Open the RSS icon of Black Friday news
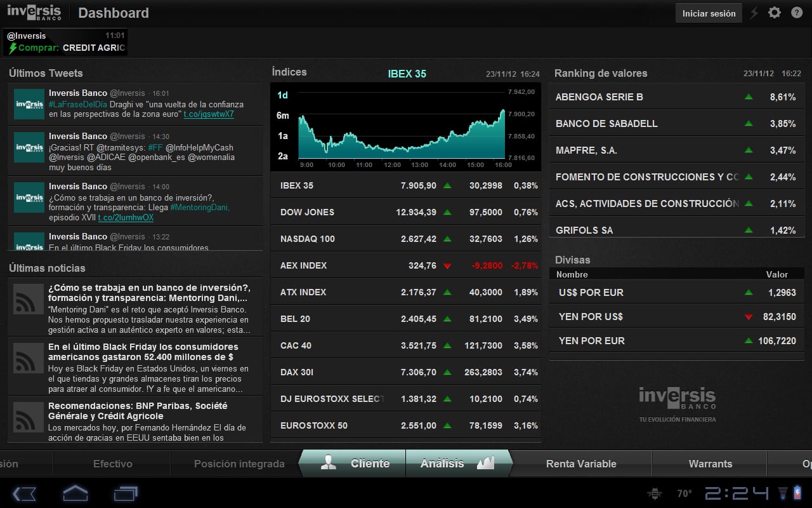 point(29,359)
